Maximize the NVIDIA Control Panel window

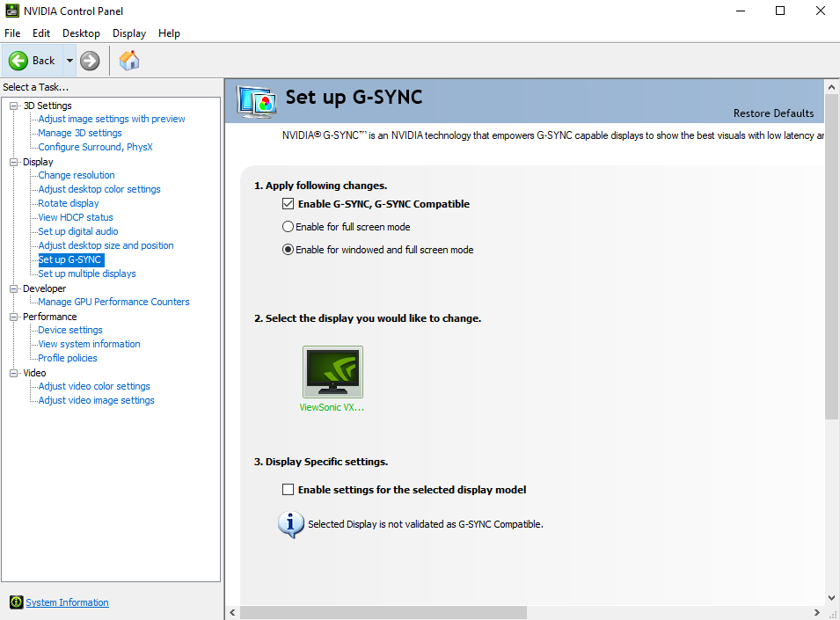click(x=780, y=11)
